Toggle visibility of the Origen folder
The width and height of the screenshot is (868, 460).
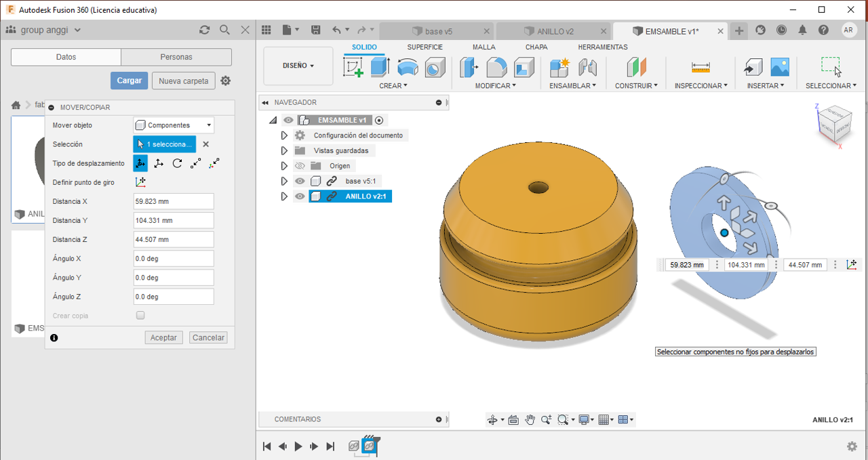[x=300, y=166]
